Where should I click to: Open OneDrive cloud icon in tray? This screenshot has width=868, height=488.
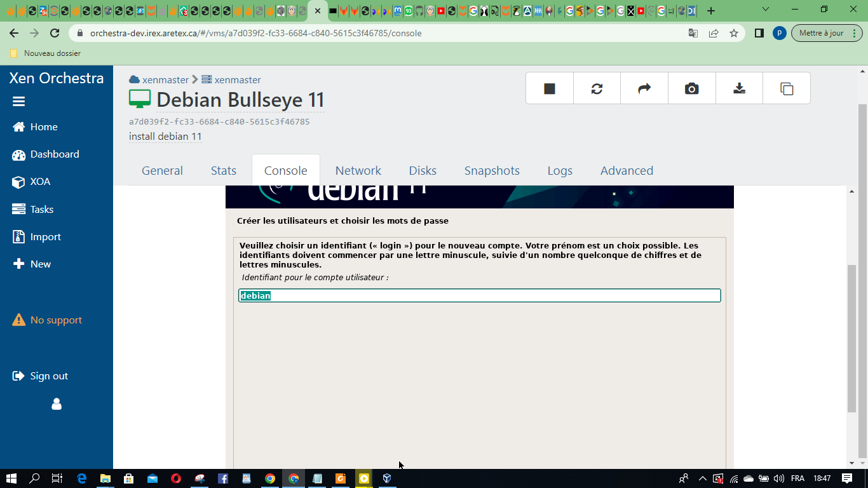748,478
